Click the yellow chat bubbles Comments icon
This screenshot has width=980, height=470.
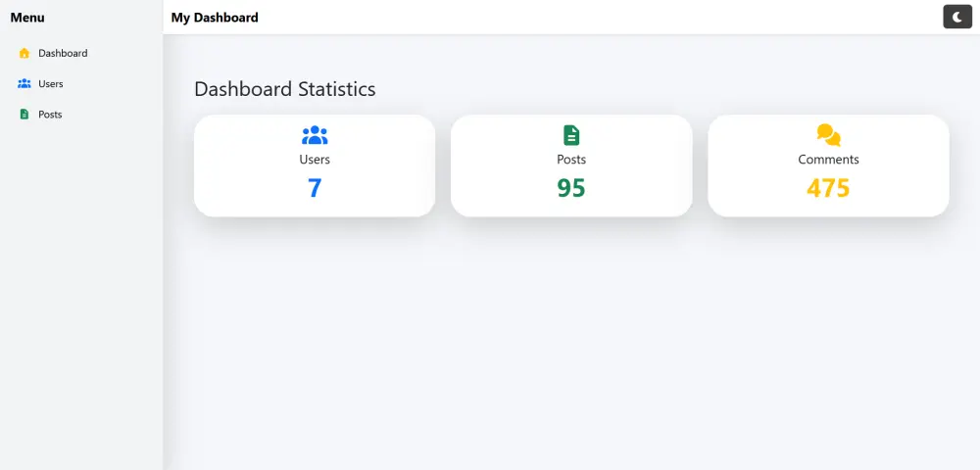(x=828, y=135)
